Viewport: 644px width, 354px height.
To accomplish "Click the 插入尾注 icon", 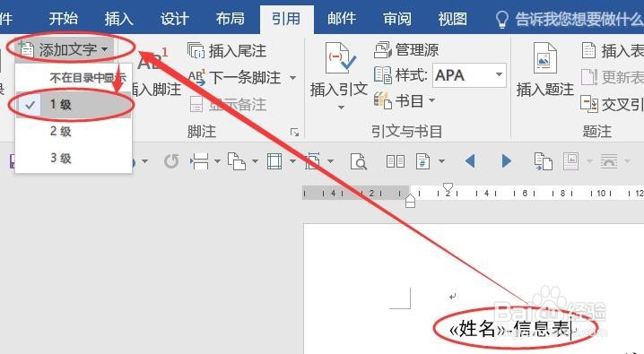I will 196,50.
